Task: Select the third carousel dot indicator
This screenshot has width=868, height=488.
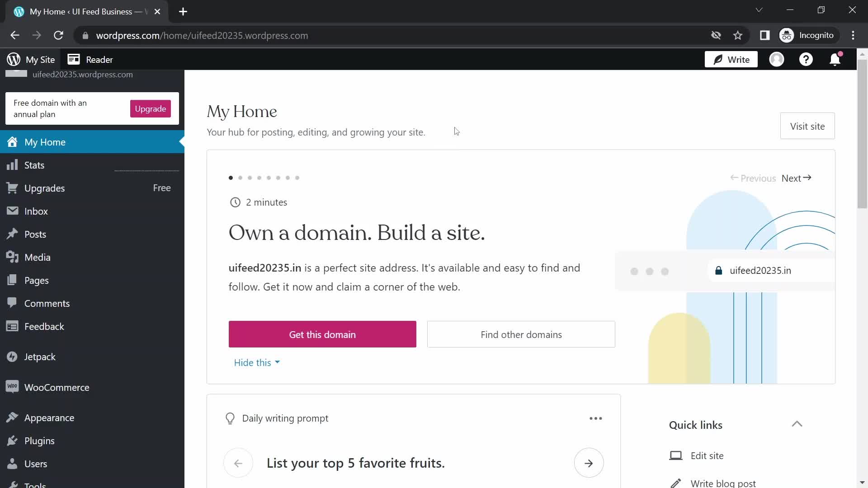Action: pos(250,178)
